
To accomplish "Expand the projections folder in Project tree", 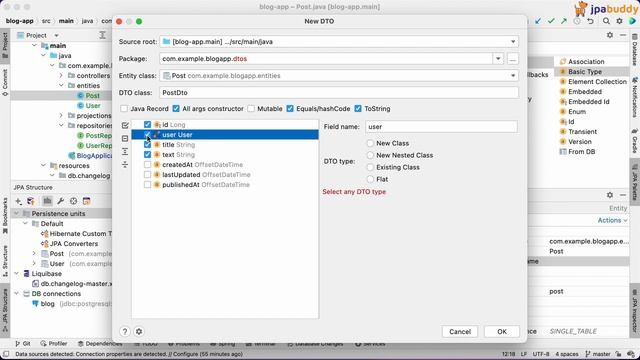I will [61, 116].
